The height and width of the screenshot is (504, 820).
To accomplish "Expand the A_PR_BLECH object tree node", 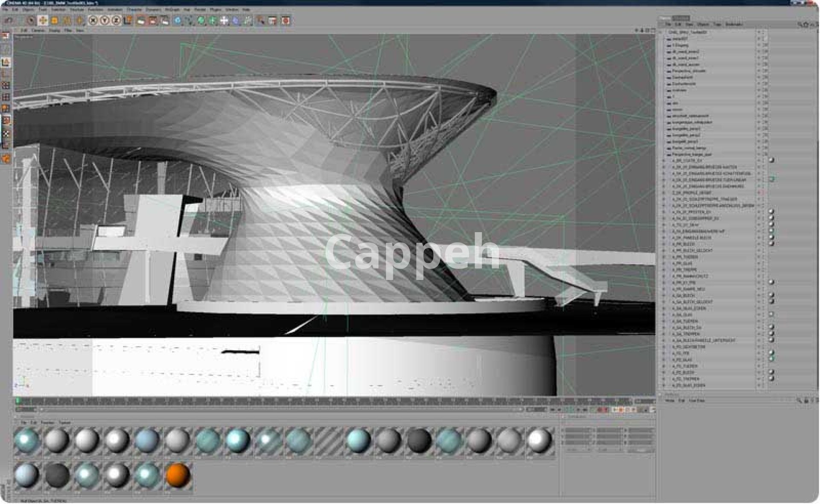I will pos(664,244).
